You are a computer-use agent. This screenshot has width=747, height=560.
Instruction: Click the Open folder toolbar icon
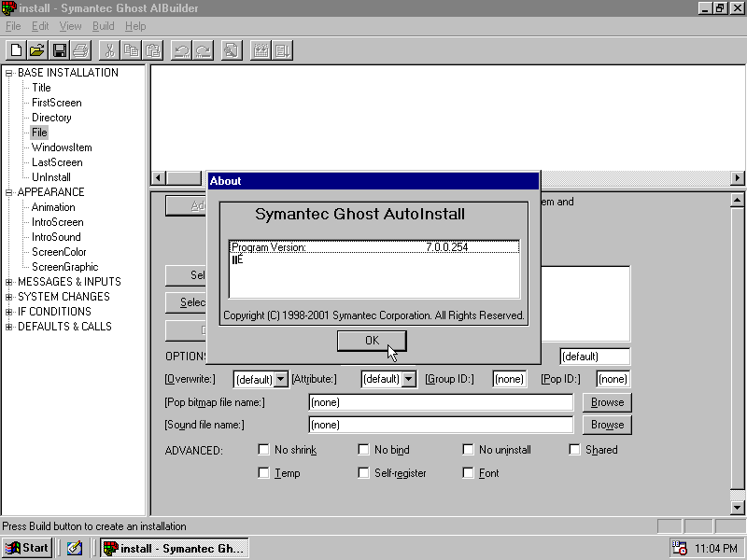point(37,50)
